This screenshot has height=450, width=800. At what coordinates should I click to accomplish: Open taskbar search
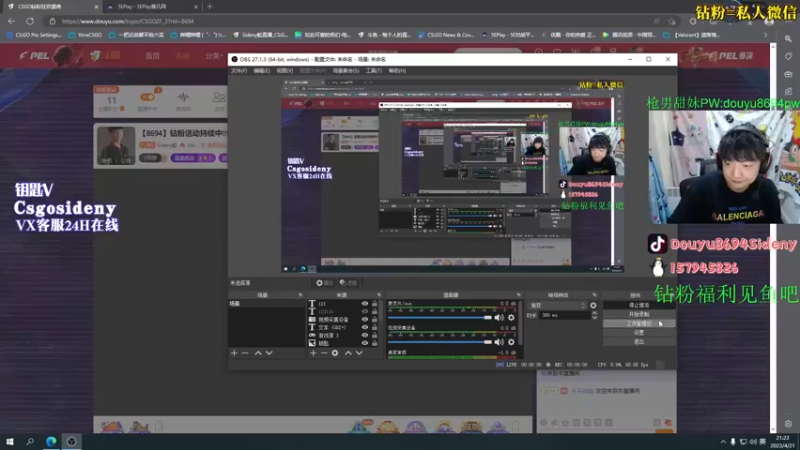[30, 441]
